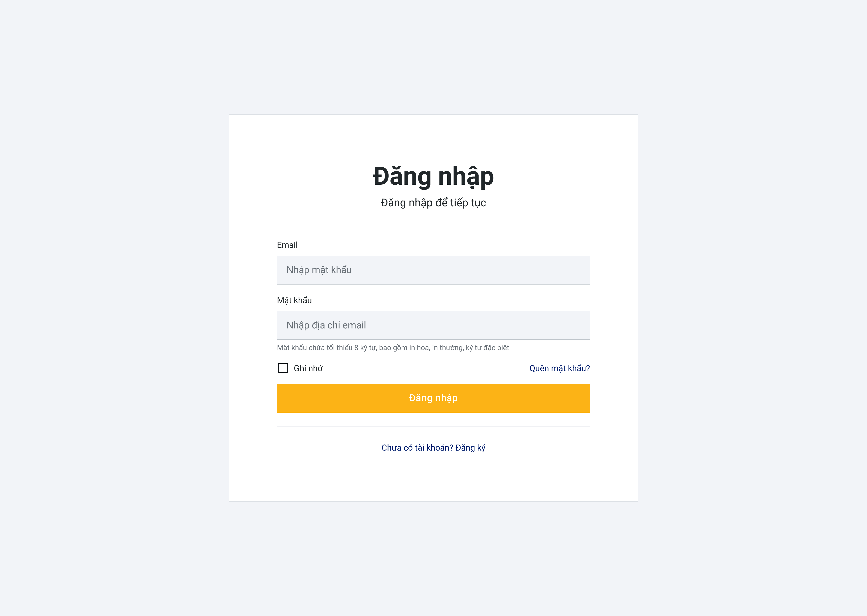The height and width of the screenshot is (616, 867).
Task: Open the 'Quên mật khẩu?' link
Action: (559, 368)
